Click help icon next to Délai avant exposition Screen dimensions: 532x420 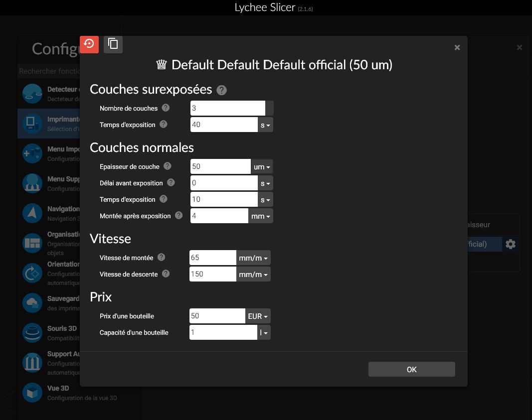(171, 183)
